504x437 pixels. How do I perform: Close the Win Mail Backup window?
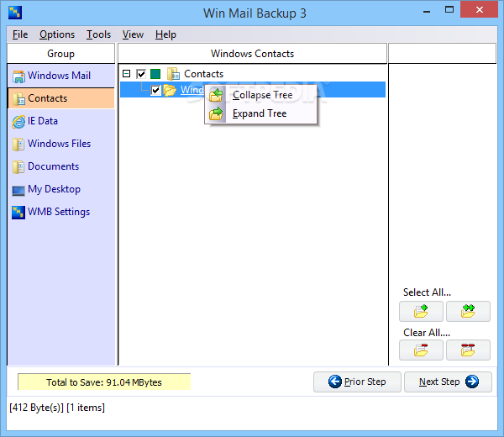click(x=480, y=9)
